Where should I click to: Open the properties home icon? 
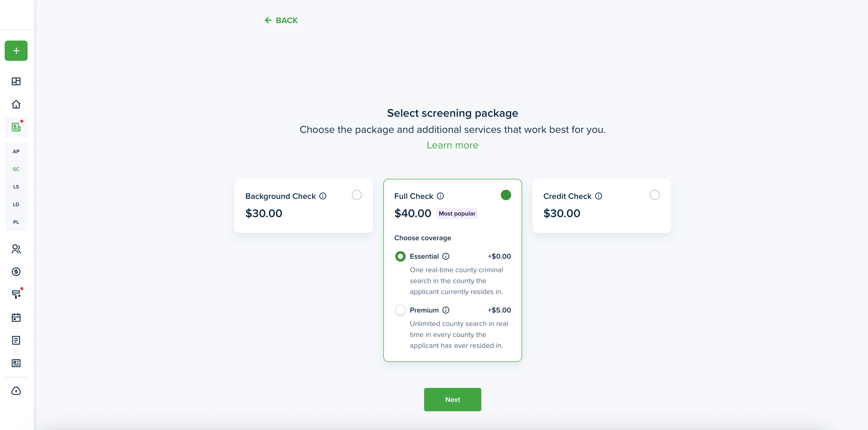click(16, 104)
